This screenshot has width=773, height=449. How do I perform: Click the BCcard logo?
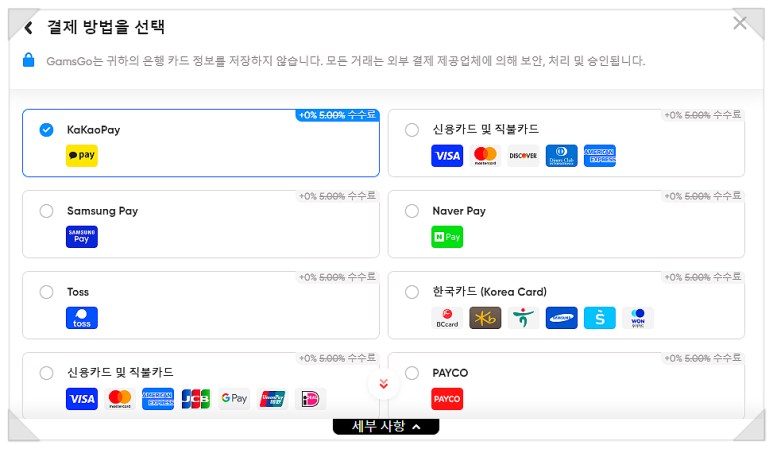447,318
